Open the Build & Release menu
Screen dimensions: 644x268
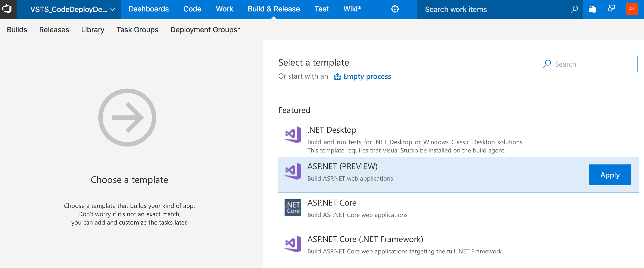coord(274,9)
